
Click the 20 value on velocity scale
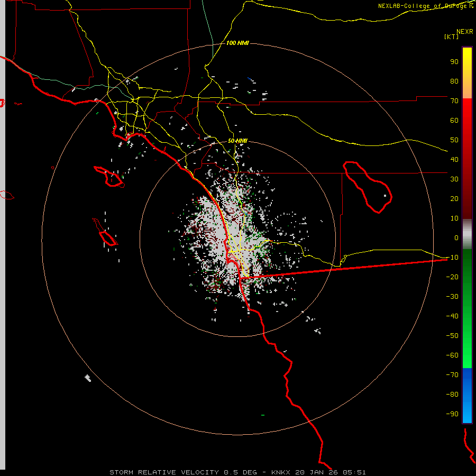pyautogui.click(x=454, y=198)
